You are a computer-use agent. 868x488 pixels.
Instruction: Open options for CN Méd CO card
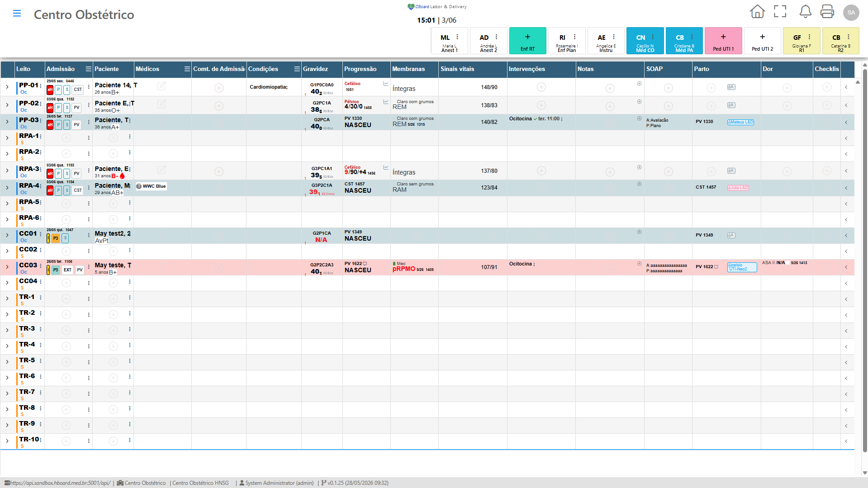tap(653, 37)
